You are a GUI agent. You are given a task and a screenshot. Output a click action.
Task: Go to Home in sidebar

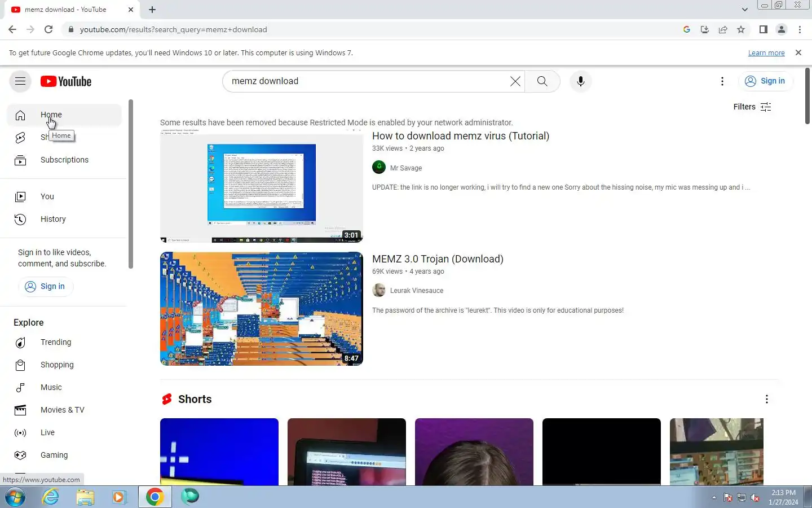(x=64, y=115)
